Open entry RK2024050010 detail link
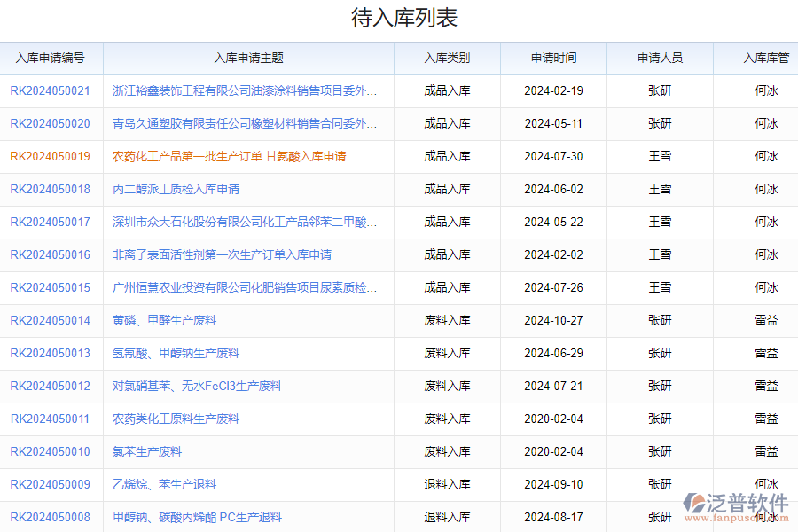 (x=52, y=451)
